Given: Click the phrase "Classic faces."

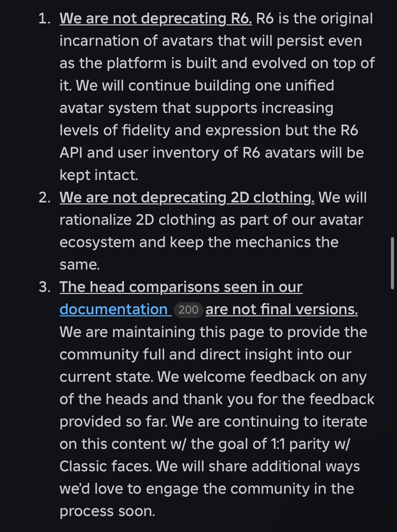Looking at the screenshot, I should [106, 466].
